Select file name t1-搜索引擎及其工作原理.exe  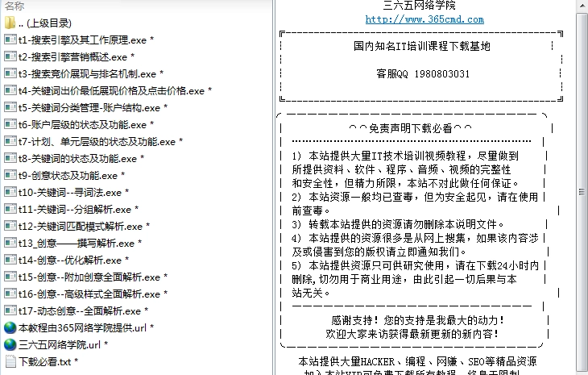pyautogui.click(x=82, y=40)
